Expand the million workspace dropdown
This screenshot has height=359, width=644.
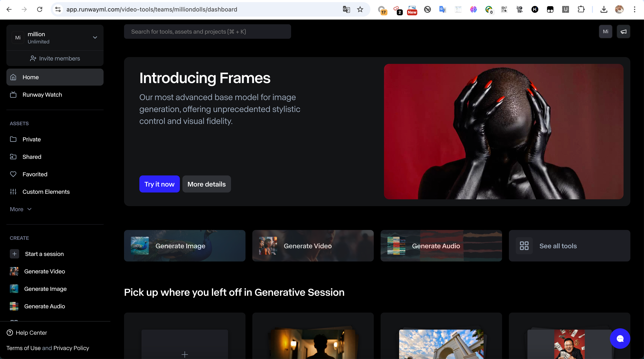coord(95,37)
